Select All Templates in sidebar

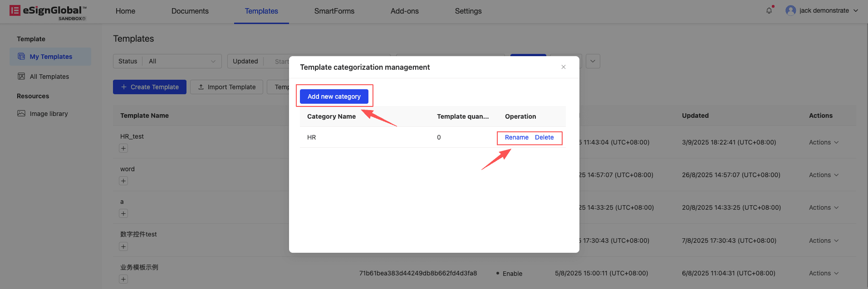49,77
